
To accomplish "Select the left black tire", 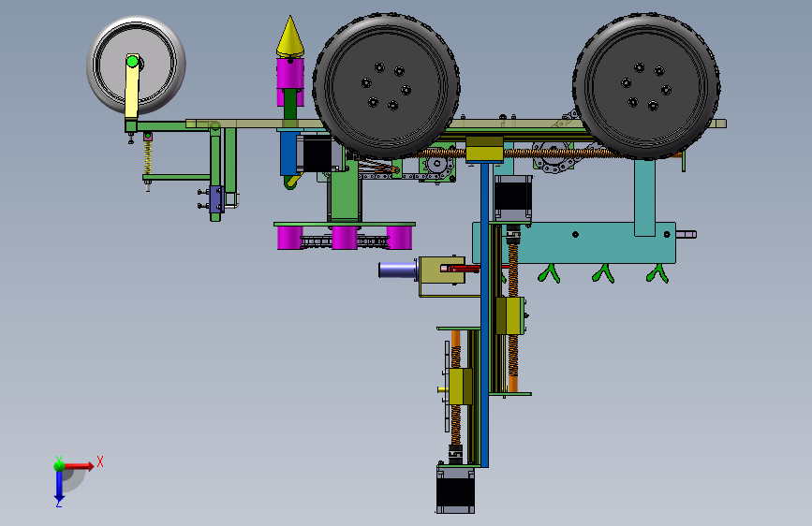I will tap(386, 85).
